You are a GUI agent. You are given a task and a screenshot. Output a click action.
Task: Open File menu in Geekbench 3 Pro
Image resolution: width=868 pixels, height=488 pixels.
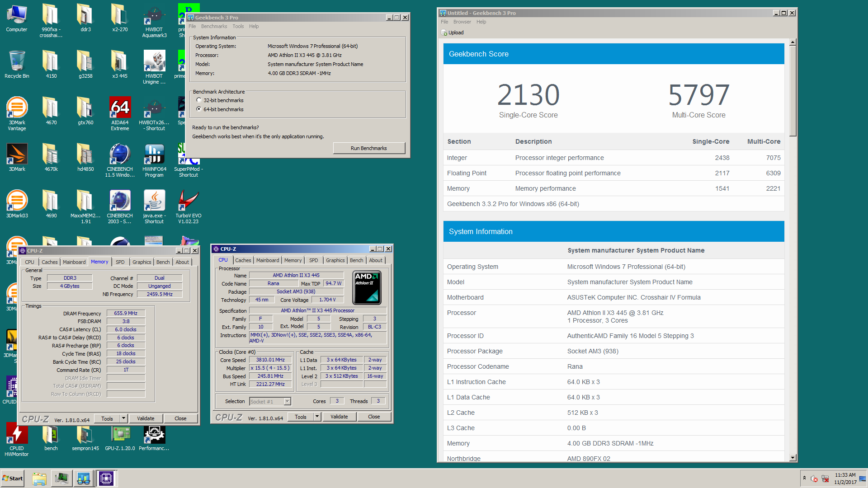[x=192, y=26]
